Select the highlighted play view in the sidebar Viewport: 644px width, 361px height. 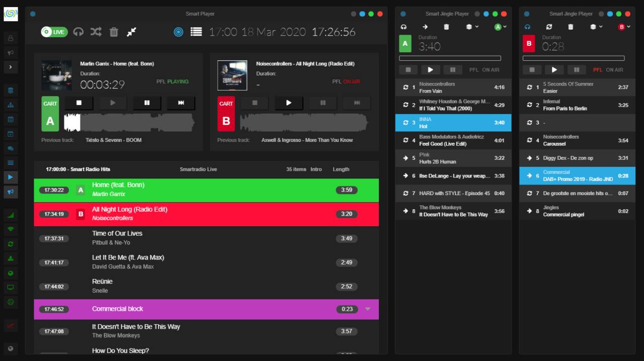11,176
